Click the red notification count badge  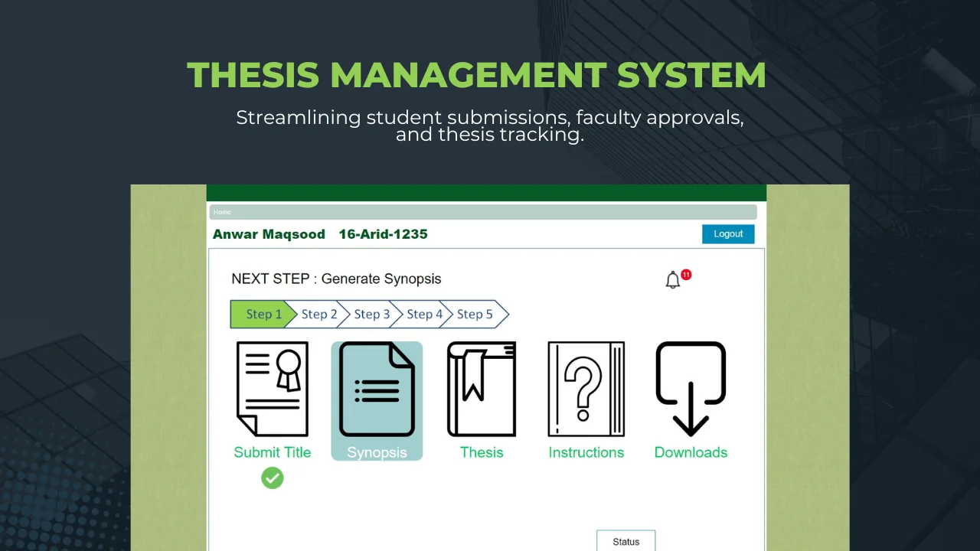pos(686,274)
